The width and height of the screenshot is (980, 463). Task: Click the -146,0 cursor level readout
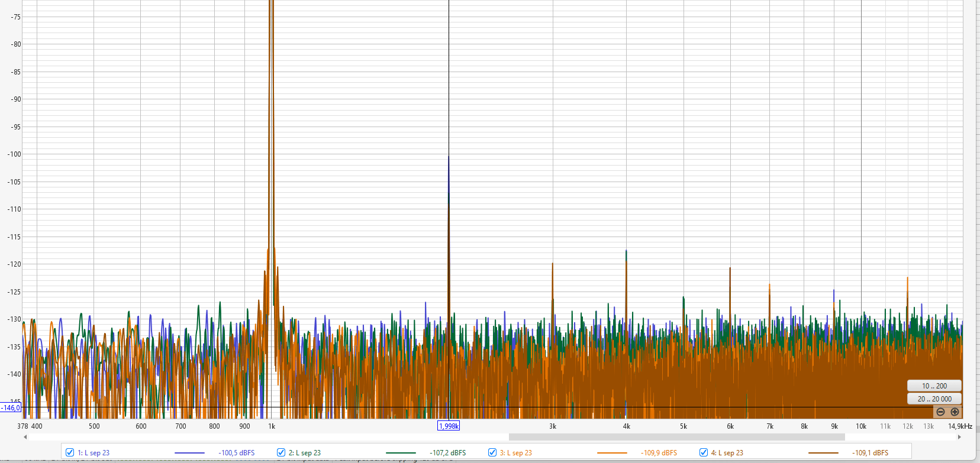coord(11,407)
